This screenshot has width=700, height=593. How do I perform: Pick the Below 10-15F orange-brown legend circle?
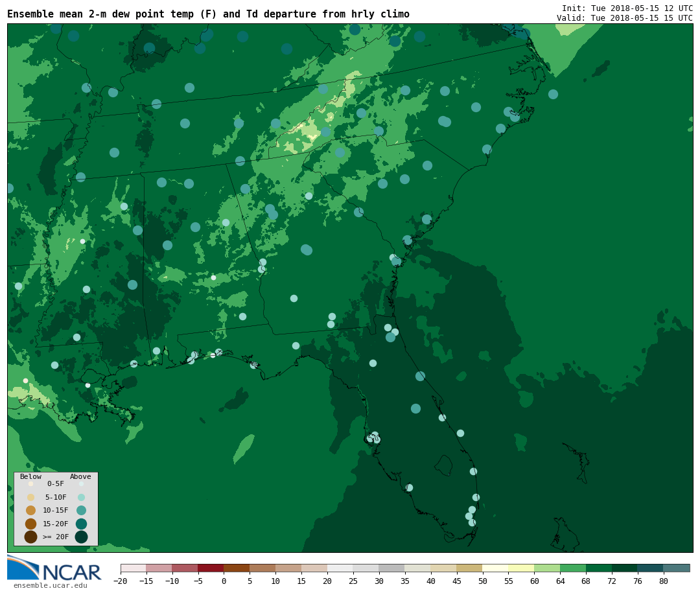tap(31, 511)
